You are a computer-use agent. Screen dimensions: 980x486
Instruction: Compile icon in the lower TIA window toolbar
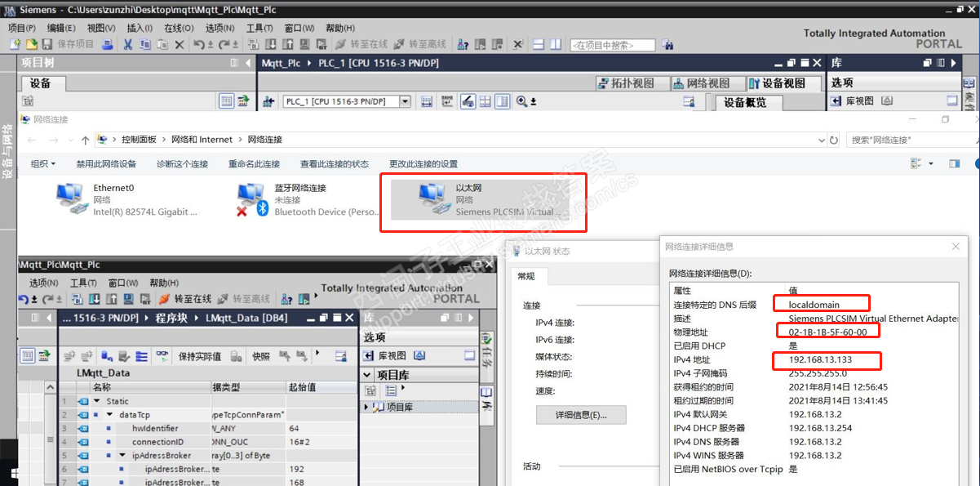(x=78, y=299)
